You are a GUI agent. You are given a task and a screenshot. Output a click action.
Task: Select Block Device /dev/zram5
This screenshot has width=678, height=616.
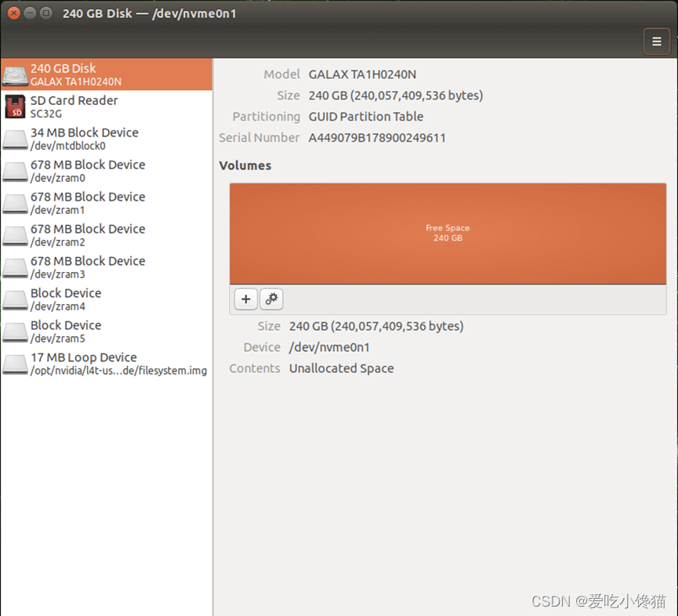pos(107,332)
